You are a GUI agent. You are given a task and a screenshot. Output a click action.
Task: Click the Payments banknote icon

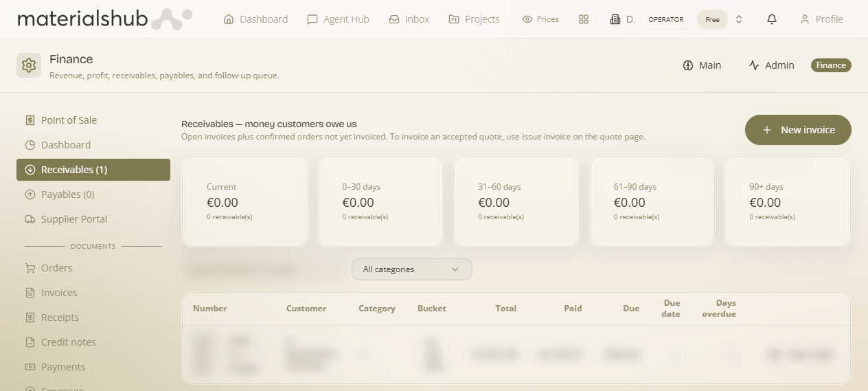click(30, 367)
